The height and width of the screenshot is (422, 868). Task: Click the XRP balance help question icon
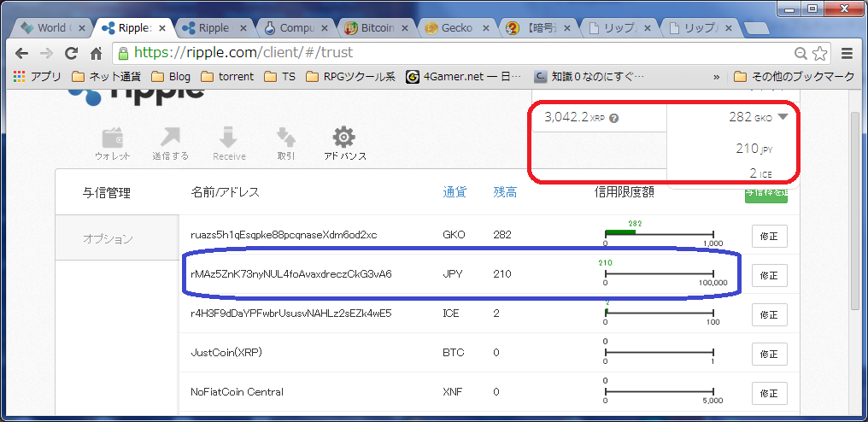[613, 118]
